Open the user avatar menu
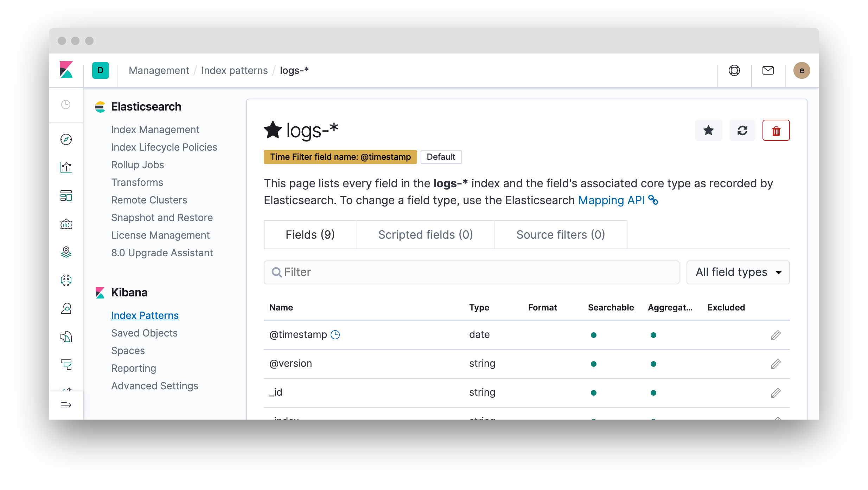This screenshot has height=490, width=868. click(x=802, y=70)
